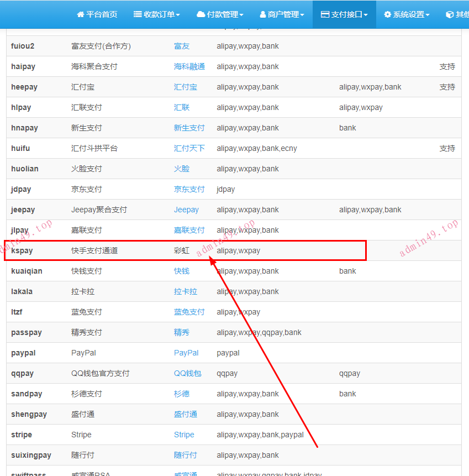Click the credit card icon beside 支付接口

(325, 15)
